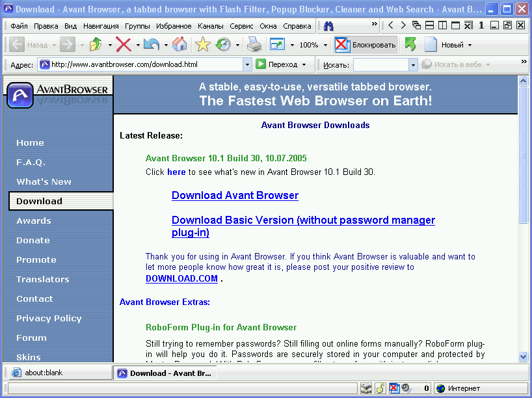
Task: Toggle the red X popup icon in status bar
Action: coord(394,388)
